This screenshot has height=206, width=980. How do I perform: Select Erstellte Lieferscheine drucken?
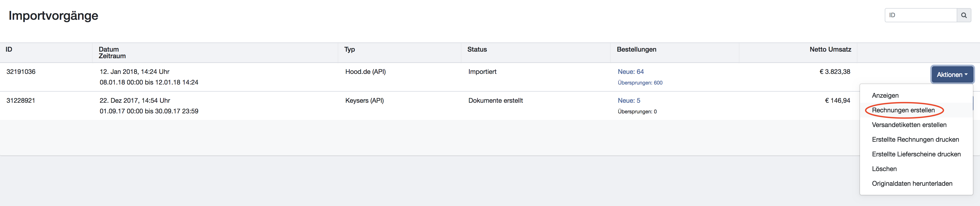click(916, 154)
